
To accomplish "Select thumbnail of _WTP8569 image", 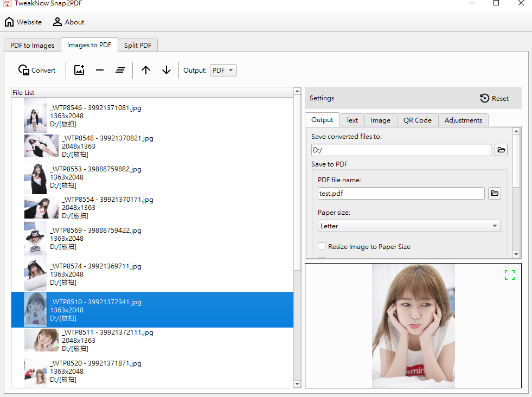I will point(35,238).
